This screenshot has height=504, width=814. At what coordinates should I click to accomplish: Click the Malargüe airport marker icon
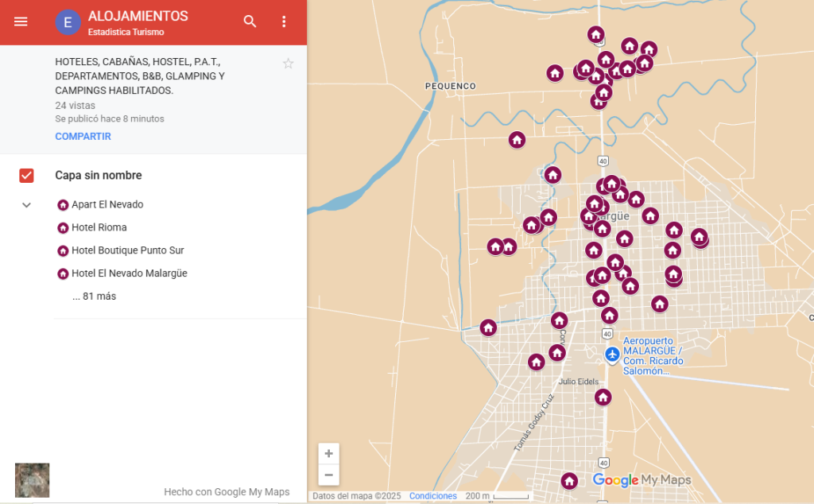click(x=611, y=354)
